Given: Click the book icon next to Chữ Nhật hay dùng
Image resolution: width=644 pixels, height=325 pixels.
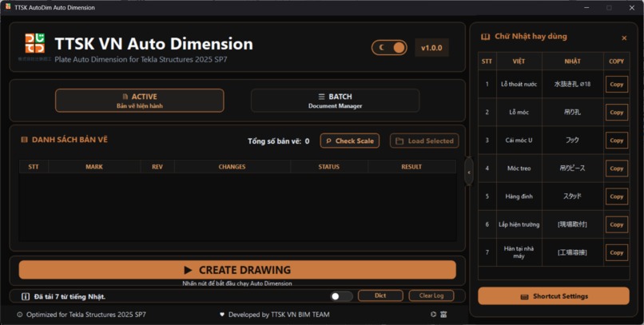Looking at the screenshot, I should (x=486, y=37).
